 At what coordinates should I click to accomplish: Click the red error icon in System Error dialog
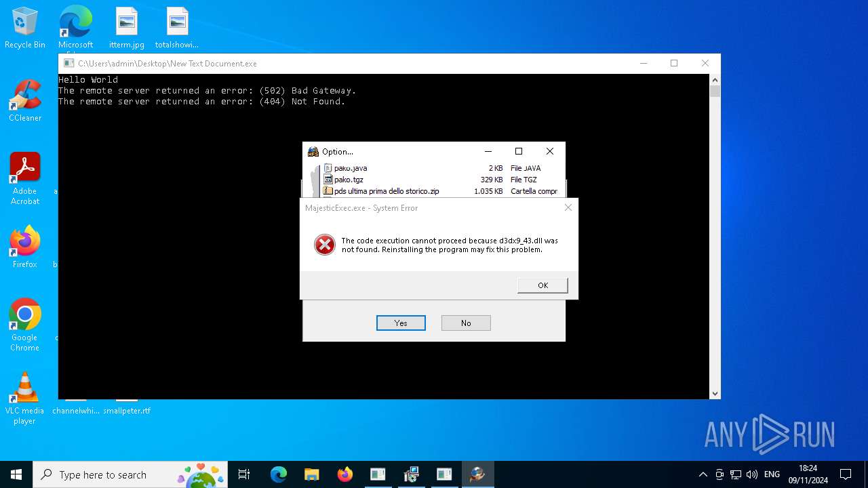(325, 245)
